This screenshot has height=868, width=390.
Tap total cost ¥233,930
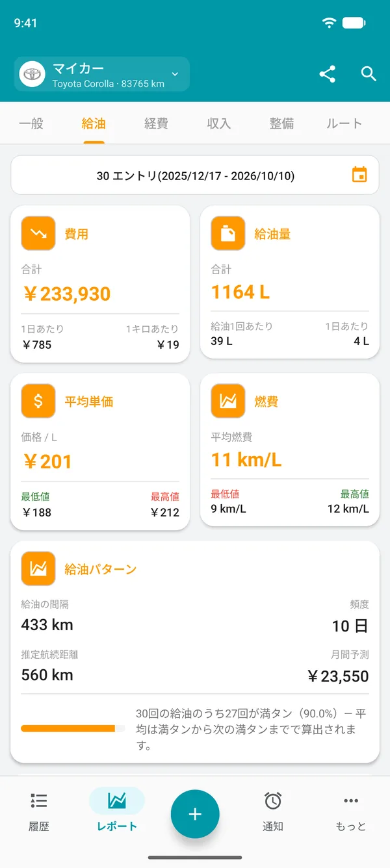tap(66, 294)
